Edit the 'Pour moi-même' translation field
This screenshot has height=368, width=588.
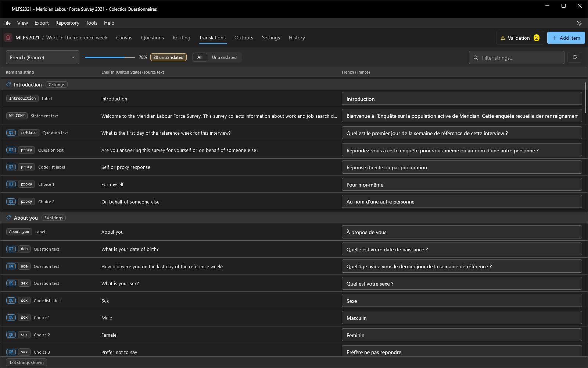tap(462, 184)
